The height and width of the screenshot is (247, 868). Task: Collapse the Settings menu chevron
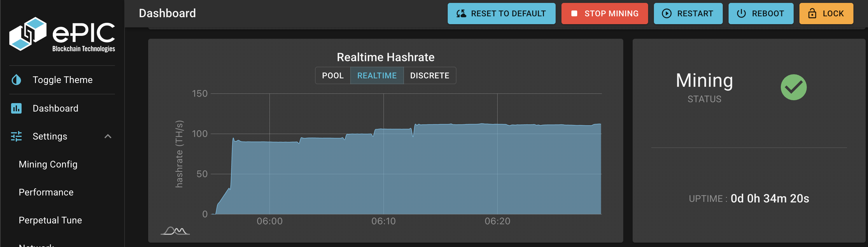(x=108, y=136)
